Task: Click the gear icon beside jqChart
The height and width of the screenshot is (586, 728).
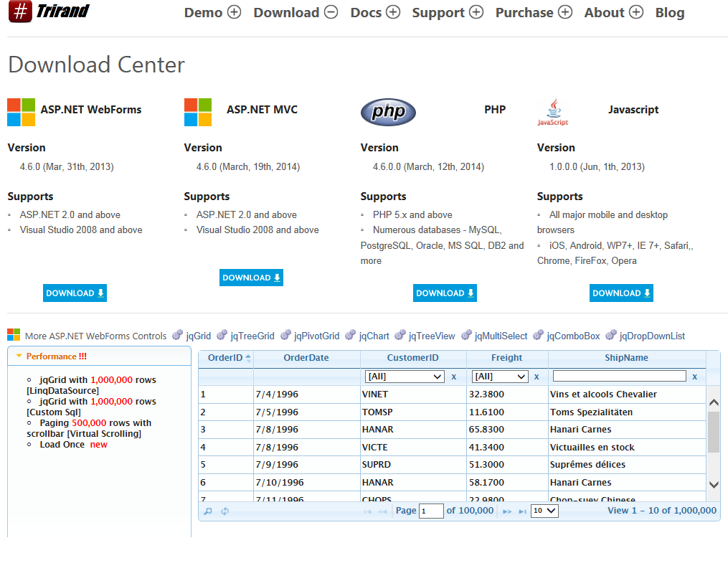Action: tap(351, 335)
